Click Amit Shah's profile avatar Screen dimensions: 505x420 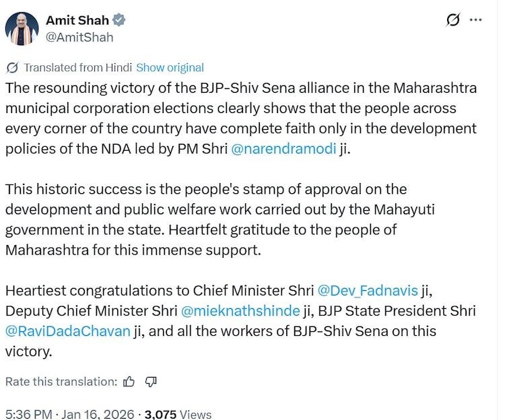pos(22,29)
